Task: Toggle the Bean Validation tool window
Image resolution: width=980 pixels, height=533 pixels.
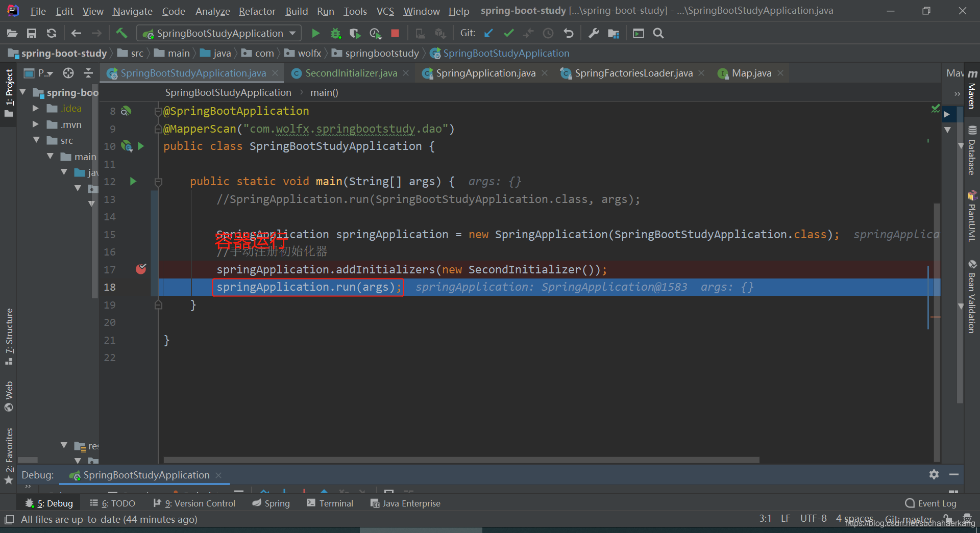Action: [x=972, y=297]
